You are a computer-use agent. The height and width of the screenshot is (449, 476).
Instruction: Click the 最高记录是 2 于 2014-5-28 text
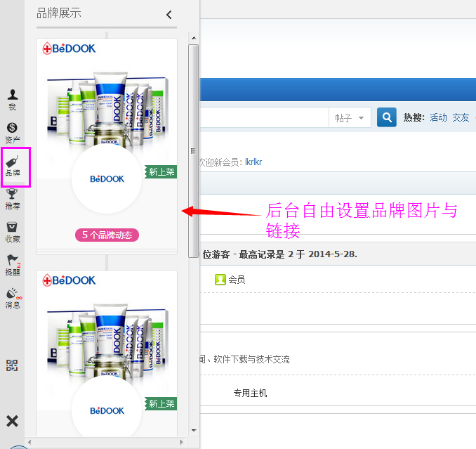(298, 254)
